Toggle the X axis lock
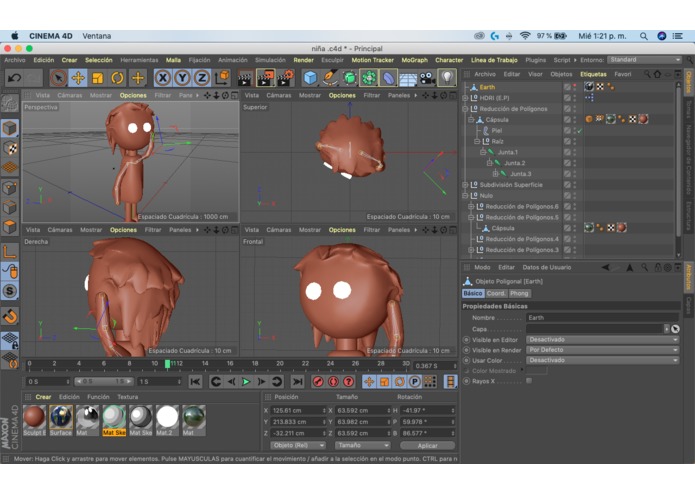 coord(163,78)
